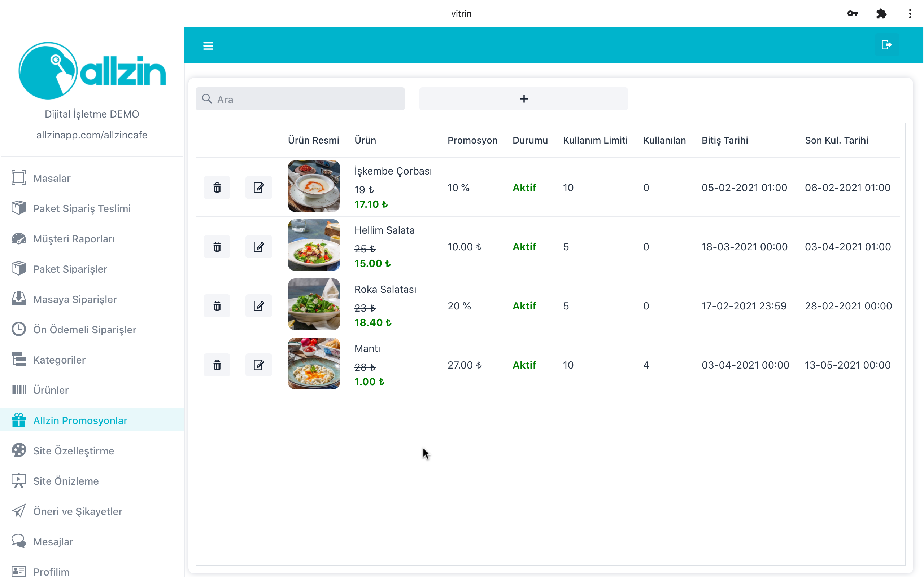Open edit for Roka Salatası promotion
924x577 pixels.
[258, 306]
